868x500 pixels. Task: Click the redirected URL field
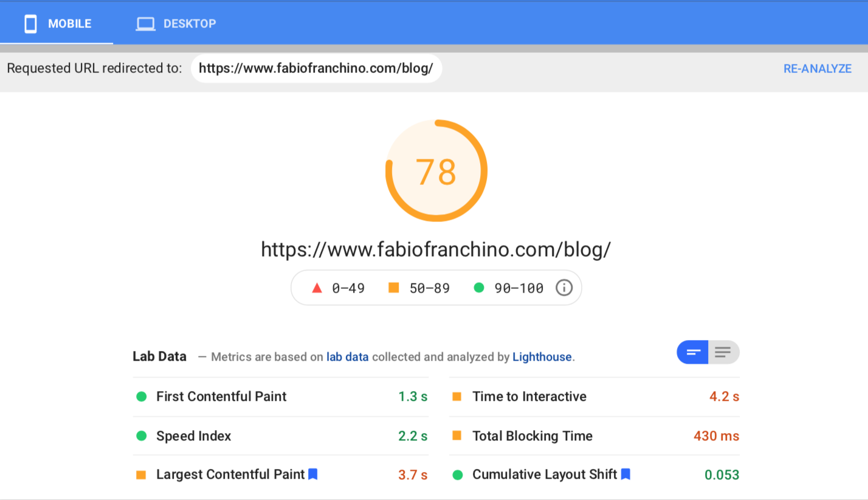tap(315, 69)
